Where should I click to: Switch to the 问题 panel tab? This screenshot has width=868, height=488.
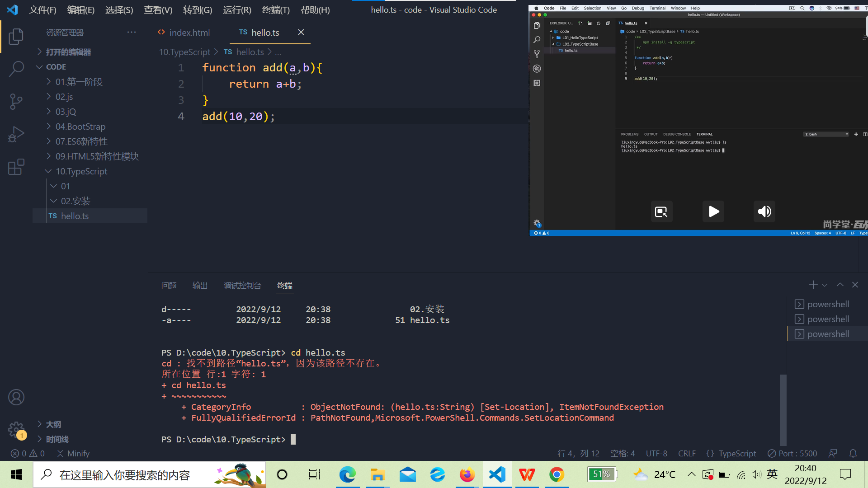pos(169,286)
